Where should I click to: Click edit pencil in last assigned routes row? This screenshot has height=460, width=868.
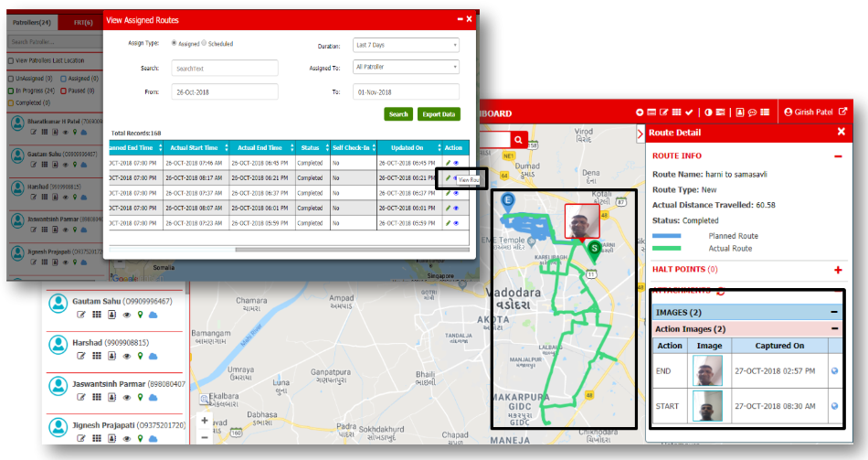click(448, 223)
